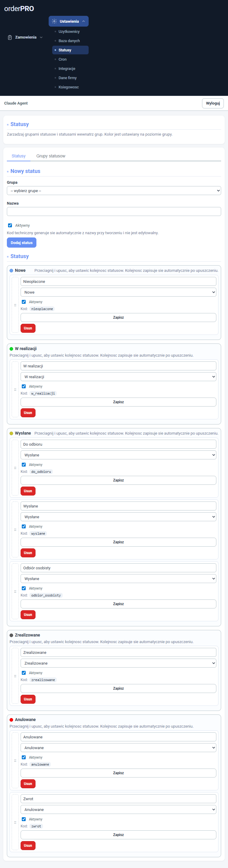
Task: Click Wyloguj to log out
Action: (212, 103)
